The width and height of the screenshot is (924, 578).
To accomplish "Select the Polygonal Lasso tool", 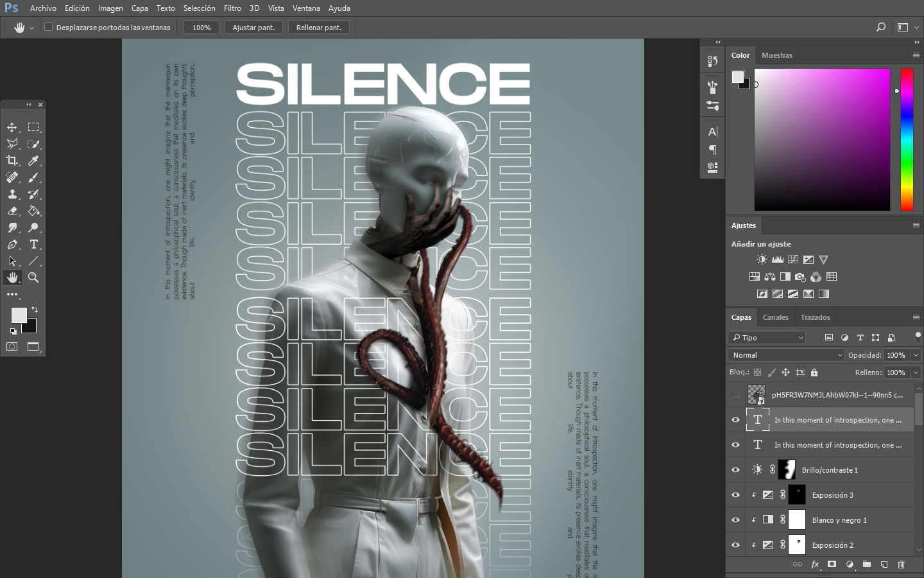I will pos(12,144).
